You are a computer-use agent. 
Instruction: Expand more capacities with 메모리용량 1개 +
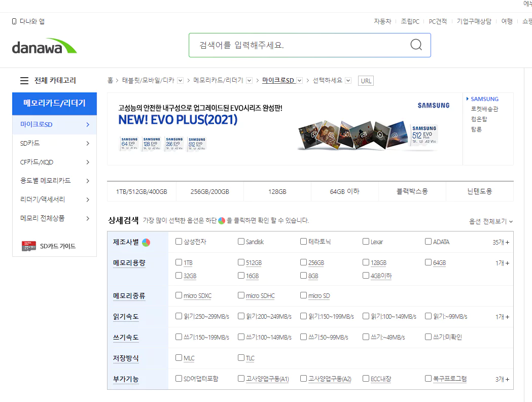502,263
